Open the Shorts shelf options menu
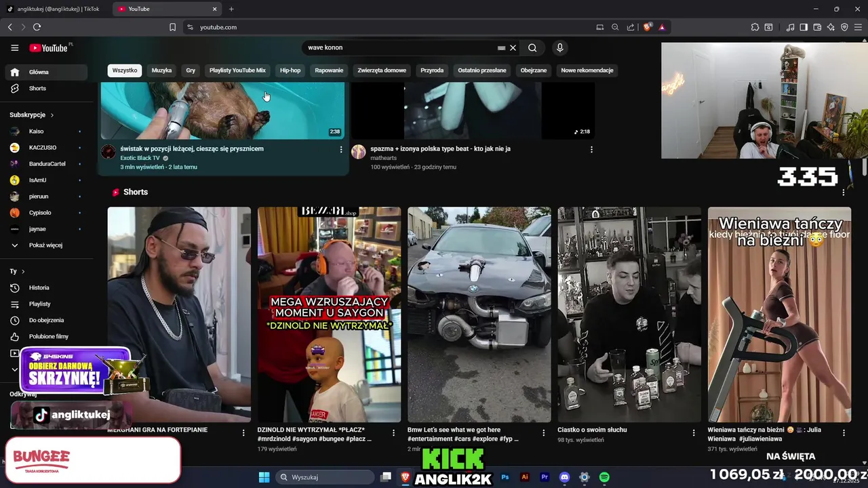This screenshot has height=488, width=868. (x=844, y=192)
